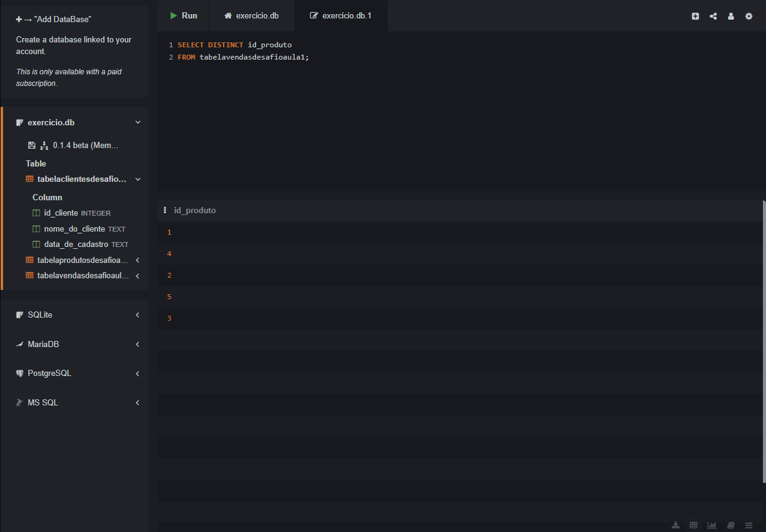Show results as bar chart
Screen dimensions: 766x532
(712, 525)
